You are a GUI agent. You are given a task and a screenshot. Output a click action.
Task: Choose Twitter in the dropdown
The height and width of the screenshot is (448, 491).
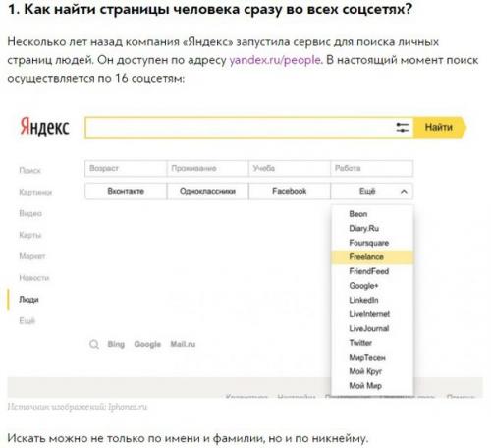click(372, 343)
